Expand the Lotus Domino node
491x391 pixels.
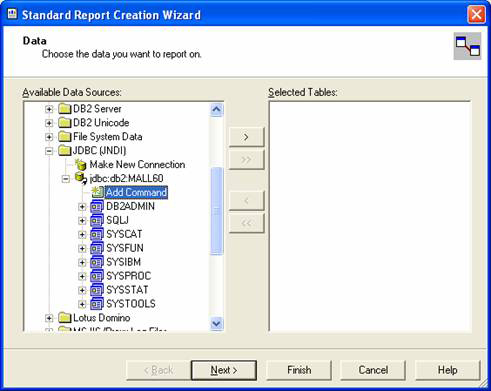click(49, 318)
